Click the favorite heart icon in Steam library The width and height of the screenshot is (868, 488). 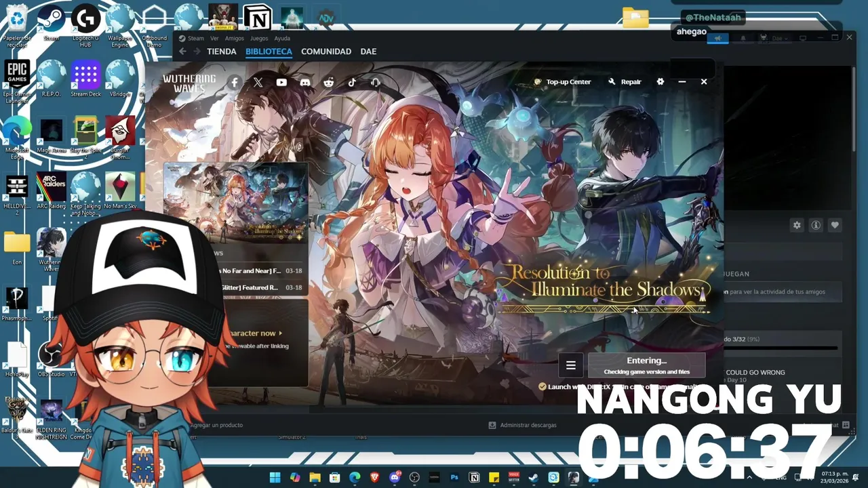tap(835, 225)
